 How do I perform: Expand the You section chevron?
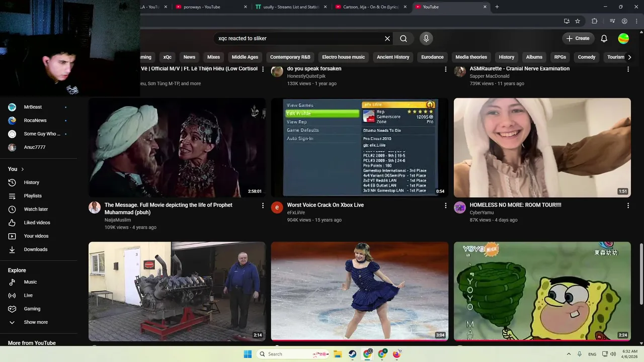[23, 169]
